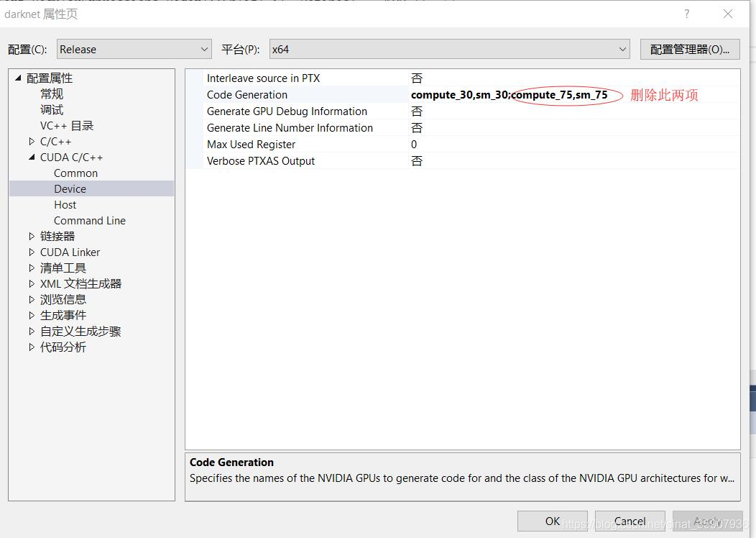Select the 链接器 tree label

pos(57,236)
